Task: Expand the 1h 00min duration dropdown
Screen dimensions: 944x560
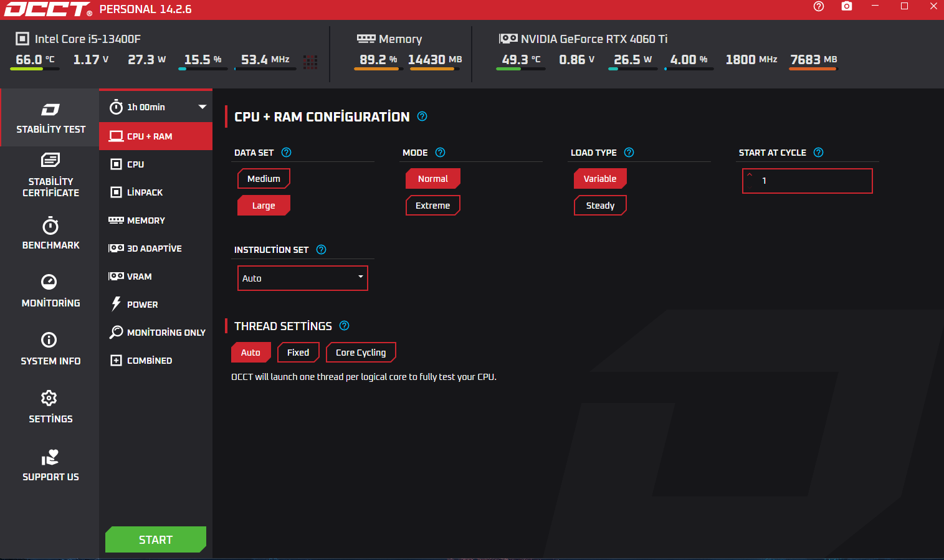Action: click(203, 107)
